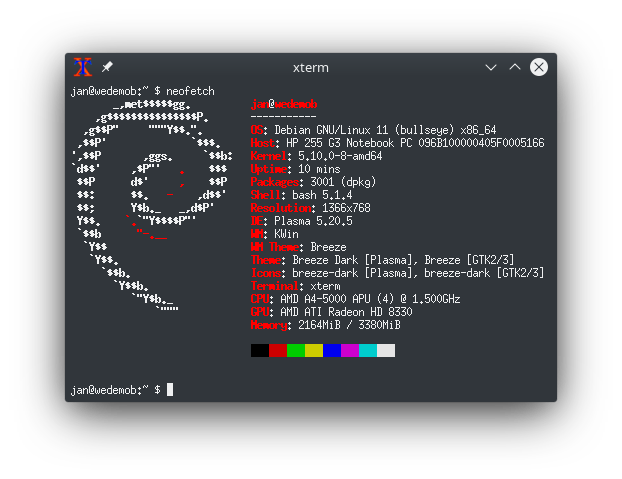Select the yellow color block
This screenshot has height=479, width=622.
pyautogui.click(x=314, y=351)
